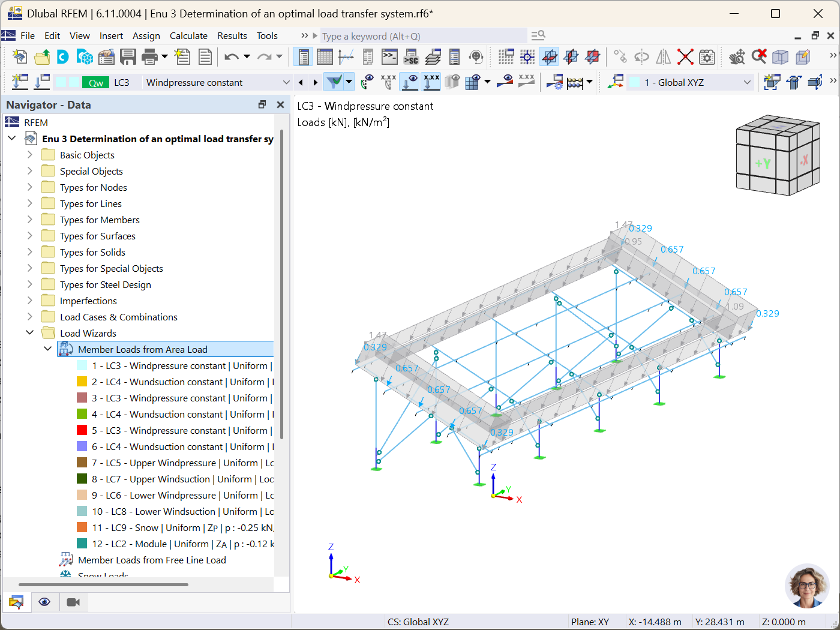
Task: Click the Undo icon
Action: pos(233,56)
